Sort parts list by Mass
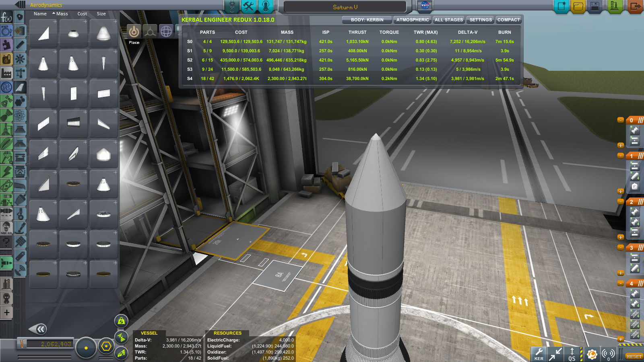The height and width of the screenshot is (362, 644). [62, 14]
